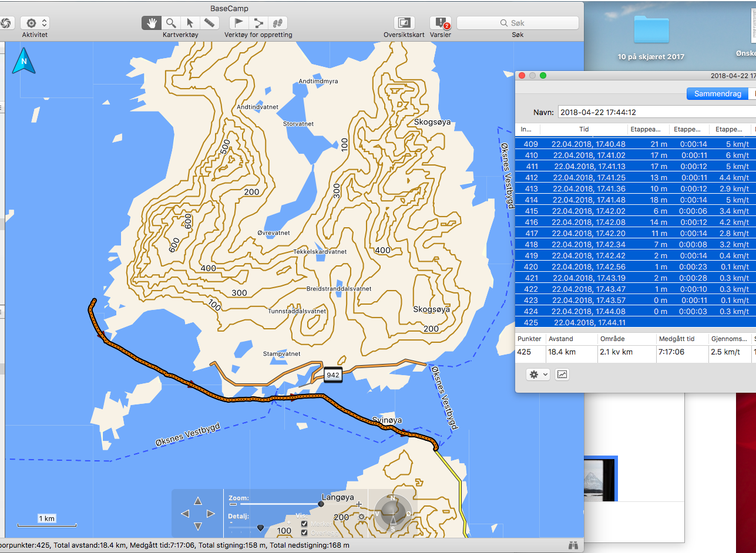Choose the New Track footprints tool
Screen dimensions: 756x553
click(277, 23)
